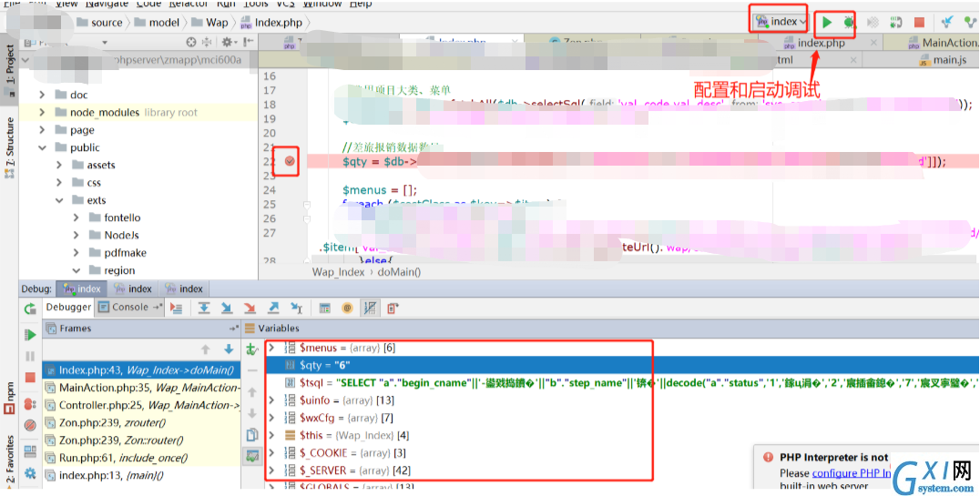Image resolution: width=980 pixels, height=496 pixels.
Task: Expand the assets folder
Action: (x=59, y=166)
